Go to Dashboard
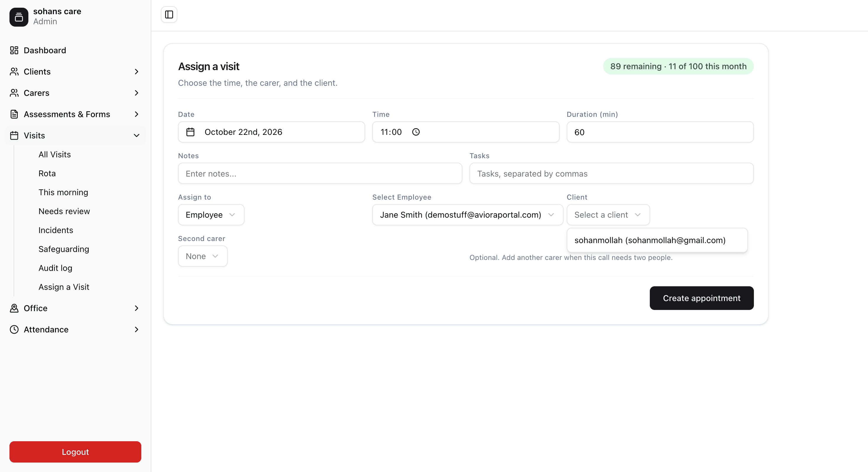 [x=45, y=50]
